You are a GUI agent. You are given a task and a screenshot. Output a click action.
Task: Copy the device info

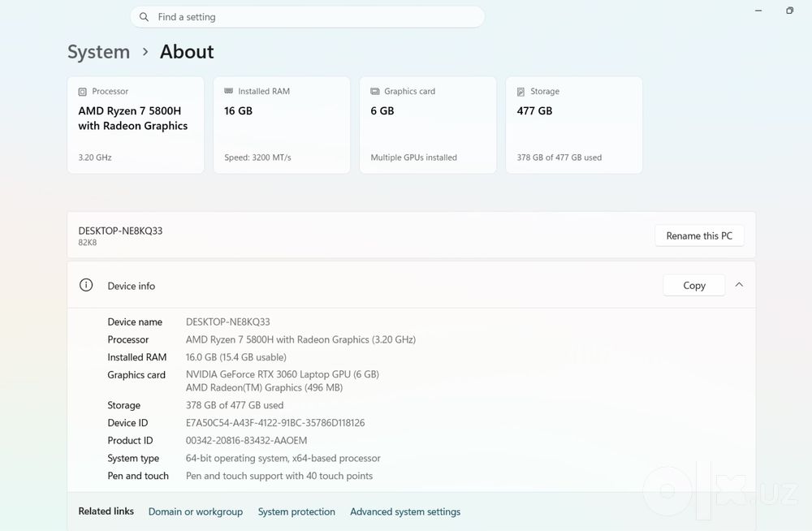pos(694,286)
